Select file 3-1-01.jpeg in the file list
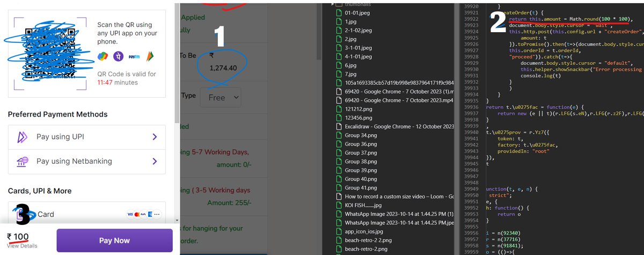This screenshot has height=255, width=644. click(x=359, y=48)
